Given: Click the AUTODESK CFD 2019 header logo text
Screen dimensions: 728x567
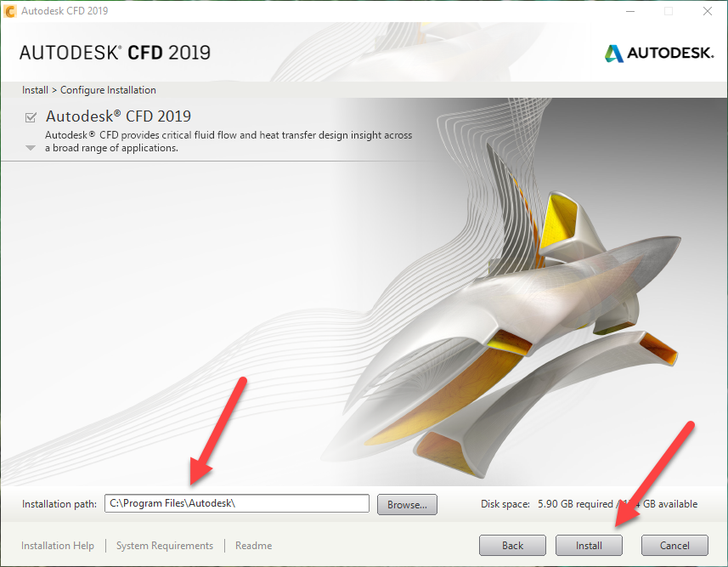Looking at the screenshot, I should coord(115,53).
